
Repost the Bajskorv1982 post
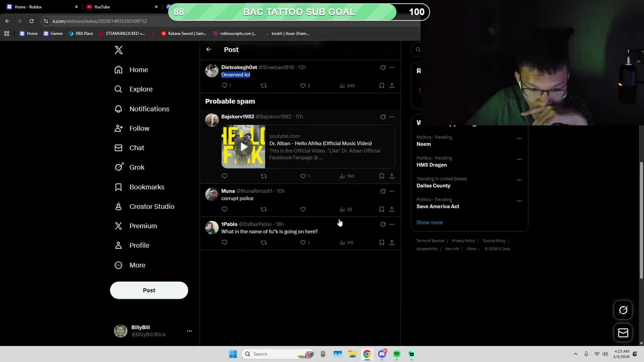click(264, 176)
